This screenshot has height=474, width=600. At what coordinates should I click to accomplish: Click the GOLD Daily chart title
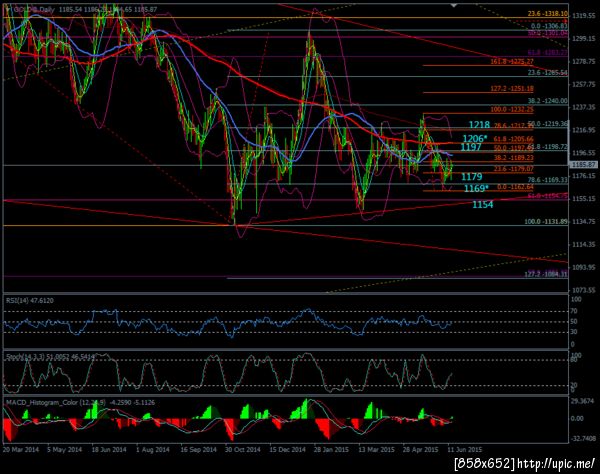coord(34,9)
